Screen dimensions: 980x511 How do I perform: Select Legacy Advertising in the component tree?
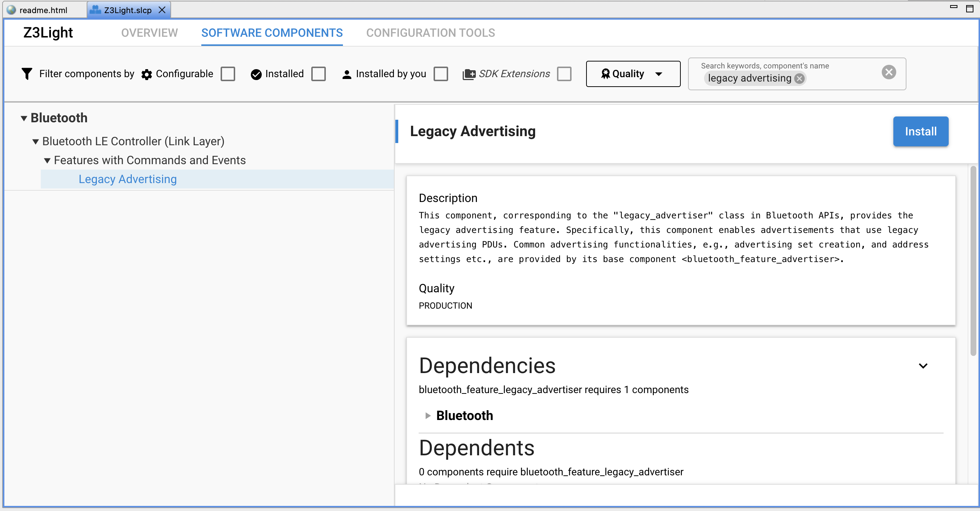point(127,179)
